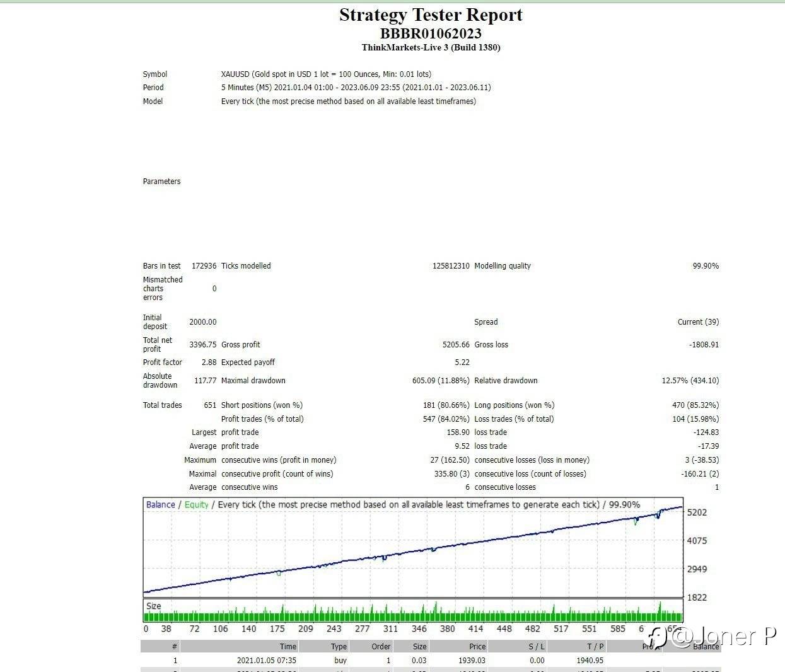The image size is (785, 672).
Task: Click the S / L column header
Action: pos(536,646)
